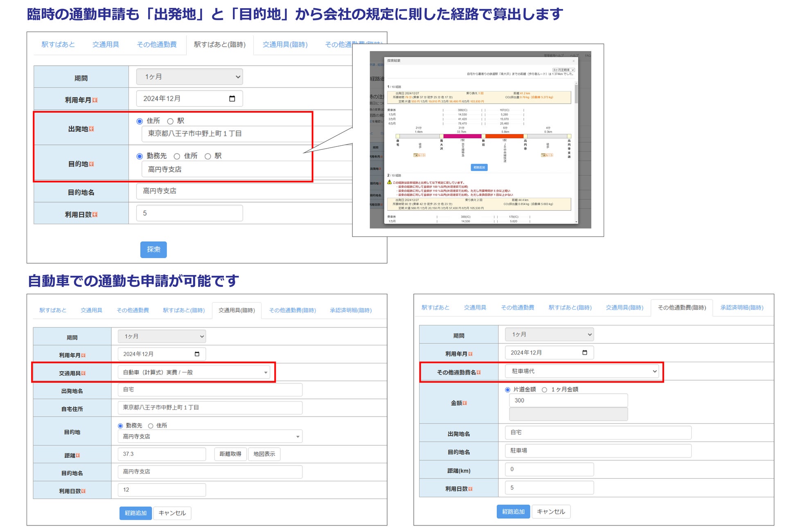798x532 pixels.
Task: Click calendar icon in 駐車場代 form date field
Action: pos(584,352)
